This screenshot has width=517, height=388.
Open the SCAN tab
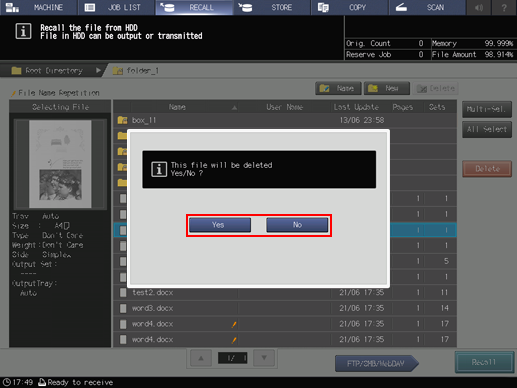coord(427,7)
